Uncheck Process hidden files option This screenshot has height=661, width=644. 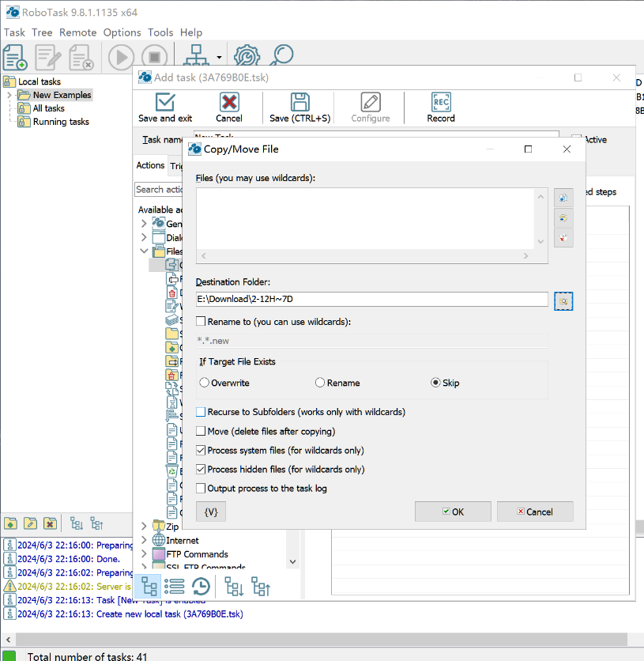[x=201, y=469]
